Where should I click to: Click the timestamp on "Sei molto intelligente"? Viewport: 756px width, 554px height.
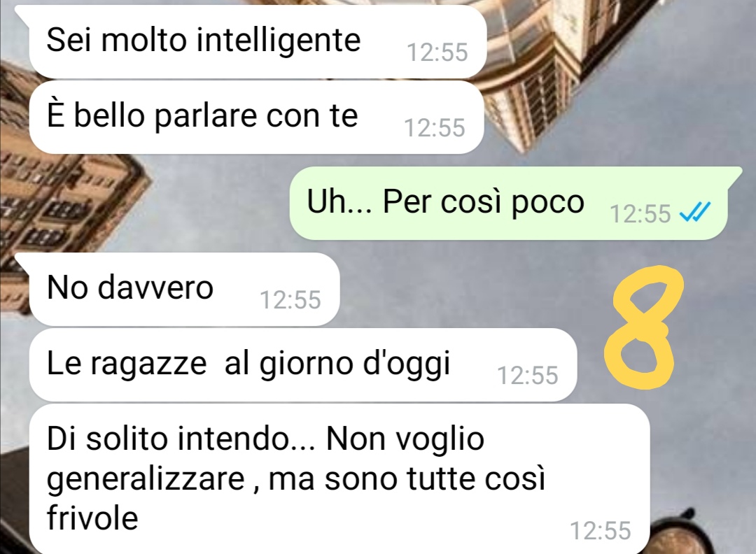click(437, 52)
